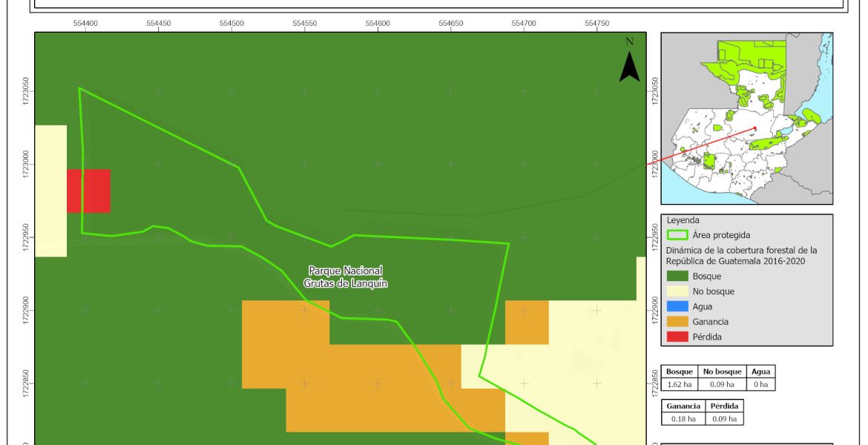This screenshot has height=445, width=868.
Task: Click the 1.62 ha Bosque table cell
Action: tap(680, 384)
